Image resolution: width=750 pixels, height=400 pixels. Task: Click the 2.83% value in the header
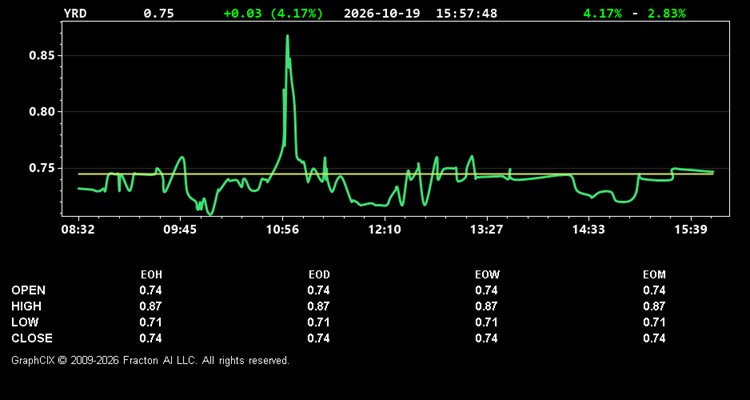pyautogui.click(x=667, y=13)
